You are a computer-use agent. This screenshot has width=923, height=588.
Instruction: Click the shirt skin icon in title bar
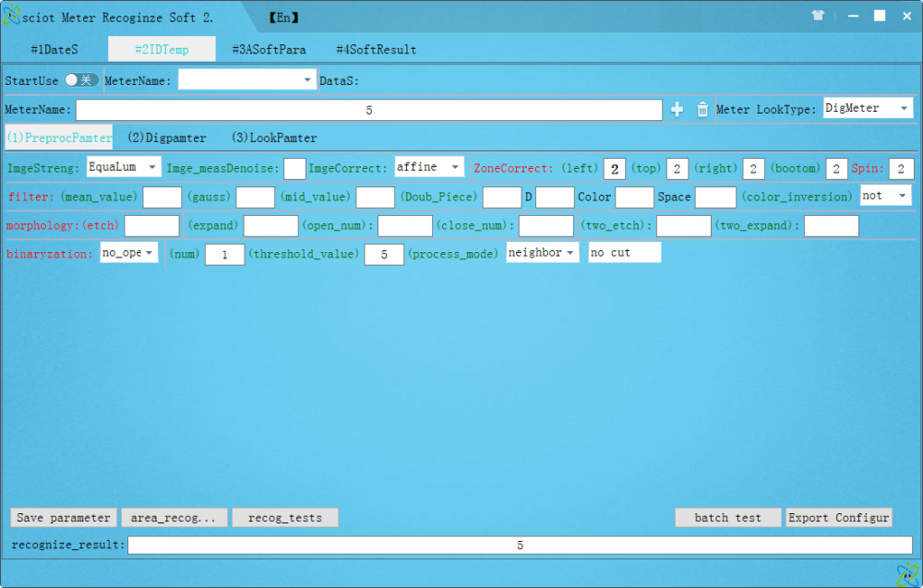(x=818, y=16)
